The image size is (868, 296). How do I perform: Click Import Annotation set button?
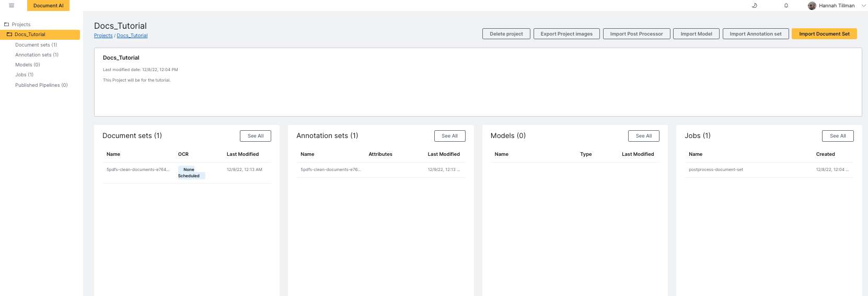tap(756, 34)
